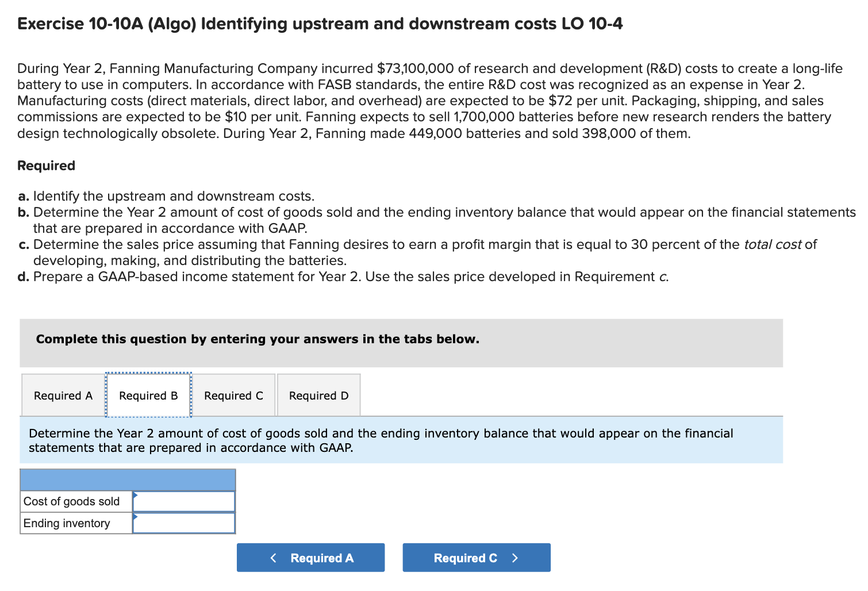Image resolution: width=868 pixels, height=591 pixels.
Task: Click the Required C navigation button
Action: click(x=476, y=557)
